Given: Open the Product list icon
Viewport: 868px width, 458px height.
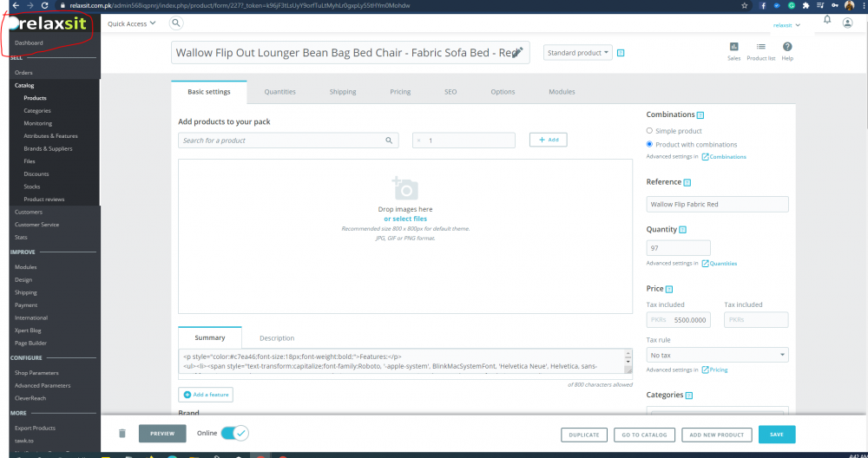Looking at the screenshot, I should pyautogui.click(x=761, y=47).
